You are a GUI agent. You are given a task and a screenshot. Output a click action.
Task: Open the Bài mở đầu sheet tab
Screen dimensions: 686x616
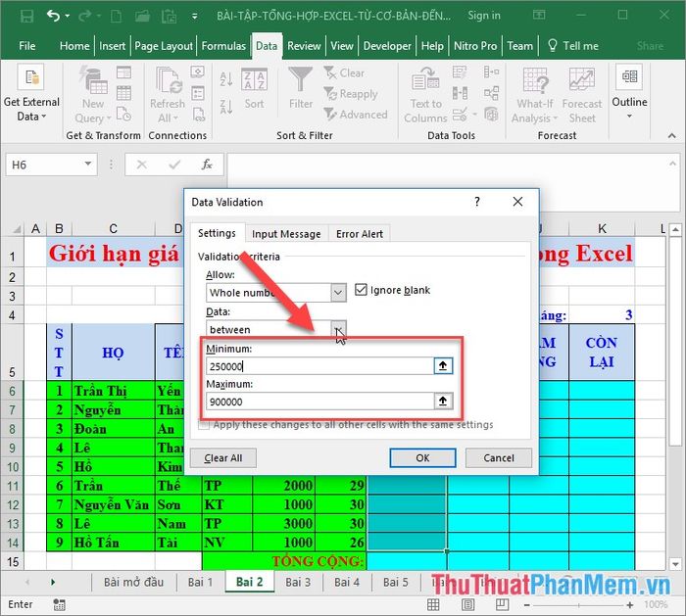click(133, 582)
